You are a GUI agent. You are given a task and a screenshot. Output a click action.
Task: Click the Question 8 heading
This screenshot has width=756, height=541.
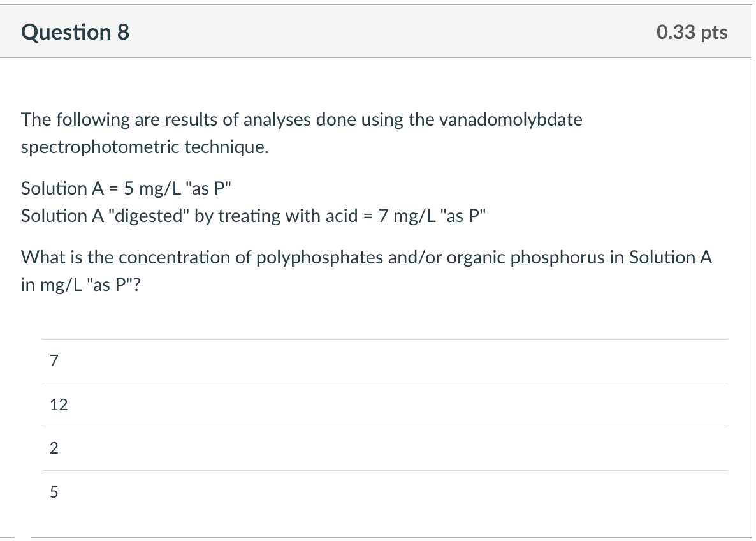(x=75, y=32)
